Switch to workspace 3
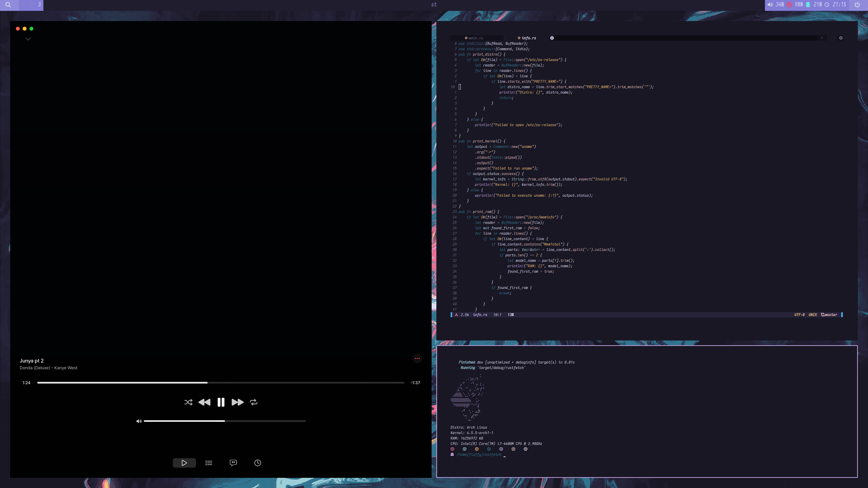Viewport: 868px width, 488px height. (x=39, y=4)
